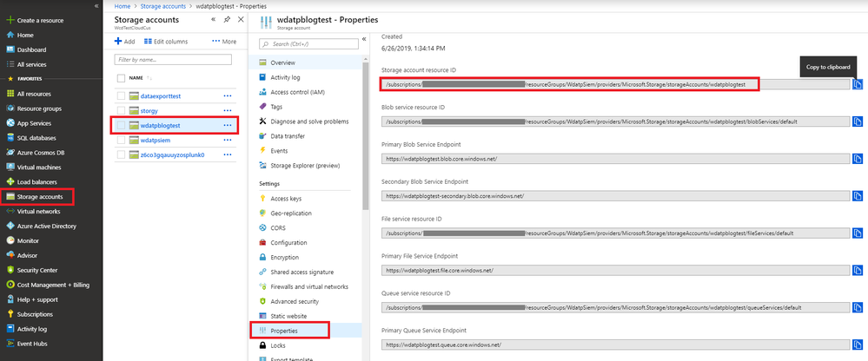Open All resources grid icon
This screenshot has height=361, width=868.
tap(10, 94)
